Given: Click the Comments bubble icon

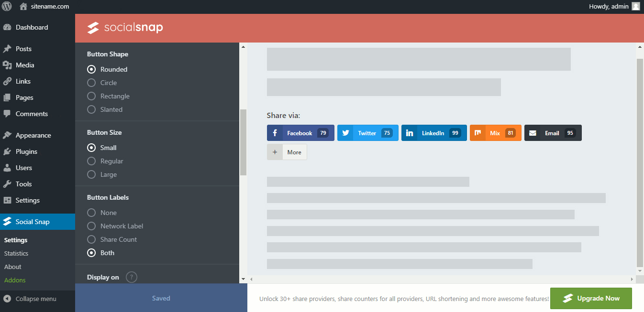Looking at the screenshot, I should 7,114.
